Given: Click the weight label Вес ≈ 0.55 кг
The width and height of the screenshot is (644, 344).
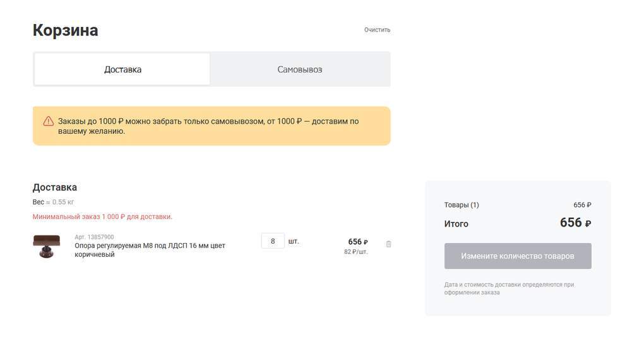Looking at the screenshot, I should pos(53,202).
